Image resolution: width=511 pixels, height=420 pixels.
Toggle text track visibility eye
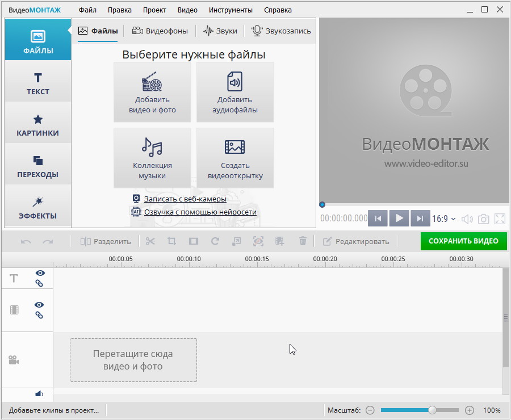pos(40,273)
